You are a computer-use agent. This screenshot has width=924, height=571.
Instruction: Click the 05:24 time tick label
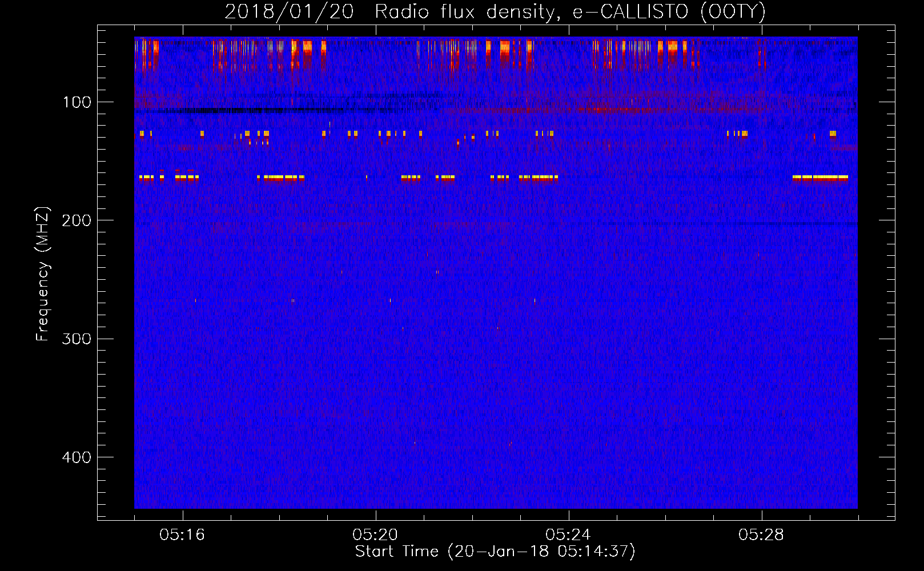tap(568, 535)
